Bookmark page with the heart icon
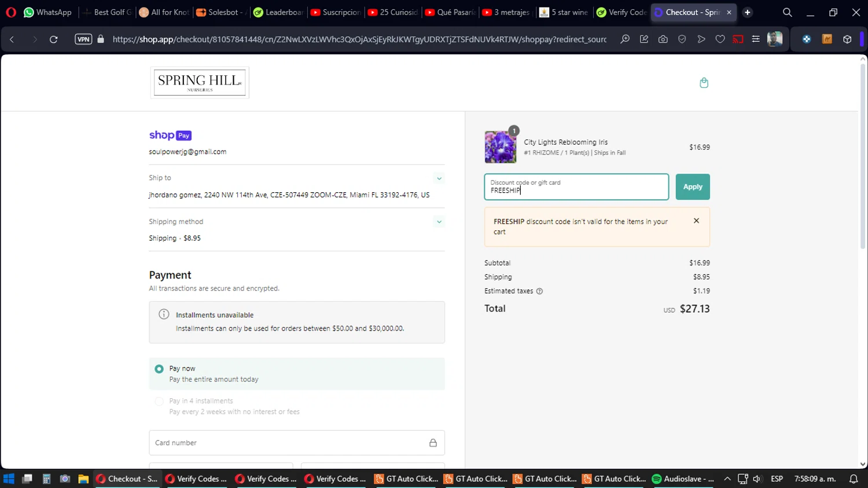This screenshot has width=868, height=488. 720,39
